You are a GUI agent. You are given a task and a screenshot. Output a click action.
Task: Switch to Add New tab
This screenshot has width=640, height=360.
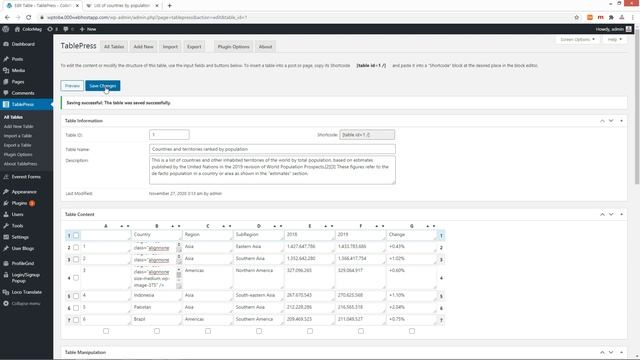click(143, 47)
